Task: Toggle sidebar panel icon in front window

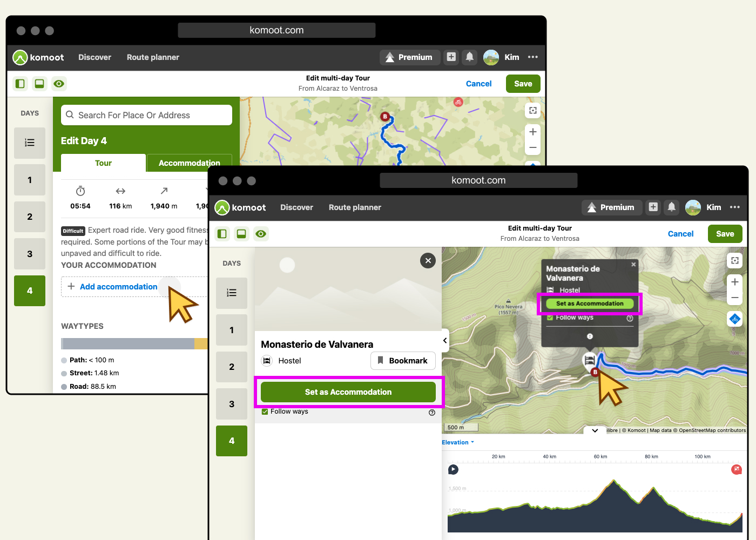Action: (x=222, y=234)
